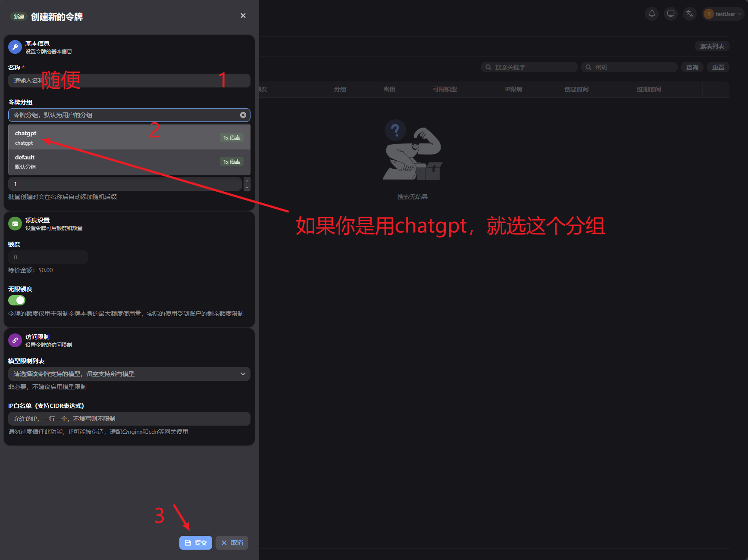Click the key icon beside 基本信息
The height and width of the screenshot is (560, 748).
(15, 47)
